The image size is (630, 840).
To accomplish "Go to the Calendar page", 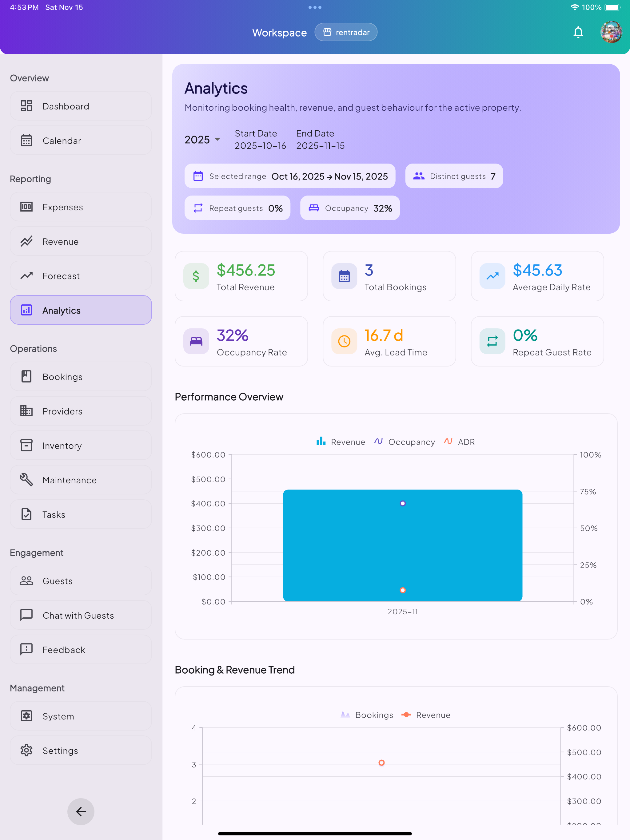I will pyautogui.click(x=81, y=141).
